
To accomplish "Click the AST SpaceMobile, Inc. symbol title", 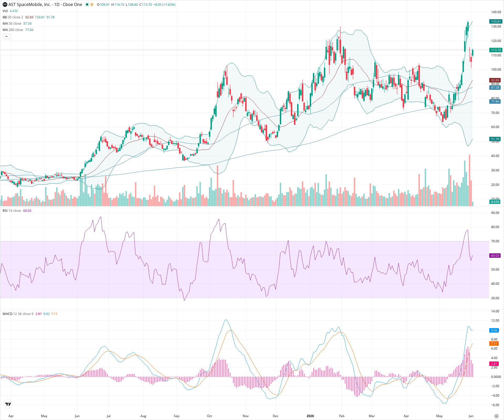I will click(x=30, y=4).
